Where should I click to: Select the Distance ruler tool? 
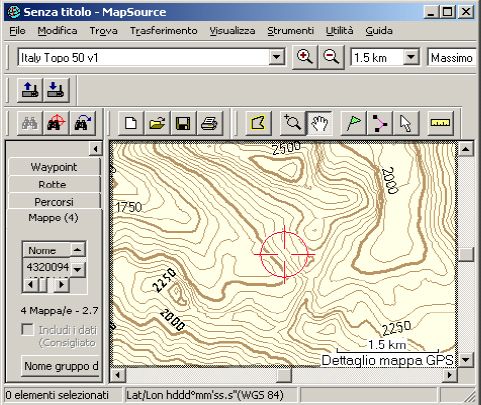[440, 123]
